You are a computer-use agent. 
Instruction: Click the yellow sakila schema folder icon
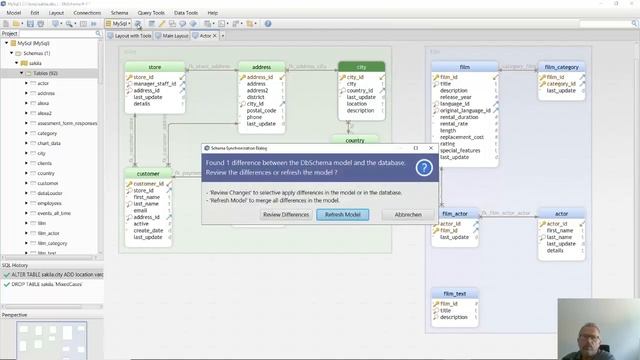point(24,63)
